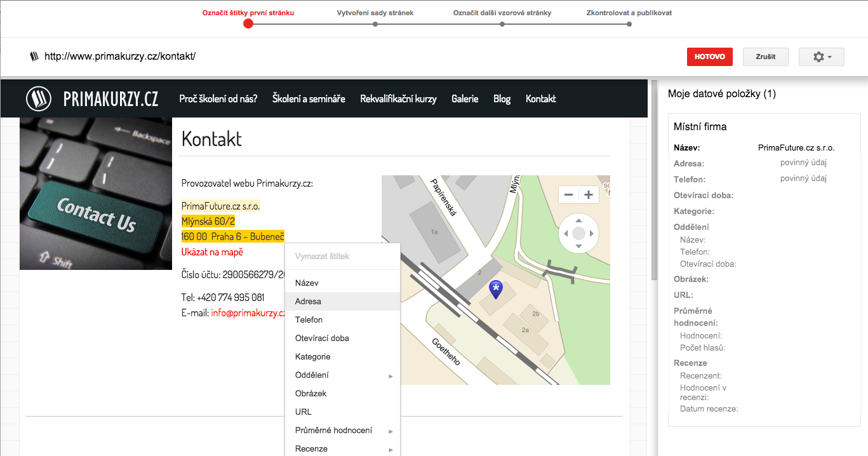Click the Zrušit button
The width and height of the screenshot is (868, 456).
tap(766, 57)
